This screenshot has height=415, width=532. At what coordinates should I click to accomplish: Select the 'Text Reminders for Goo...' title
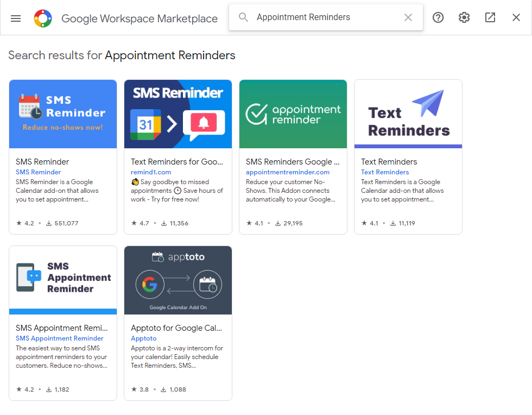(x=177, y=162)
